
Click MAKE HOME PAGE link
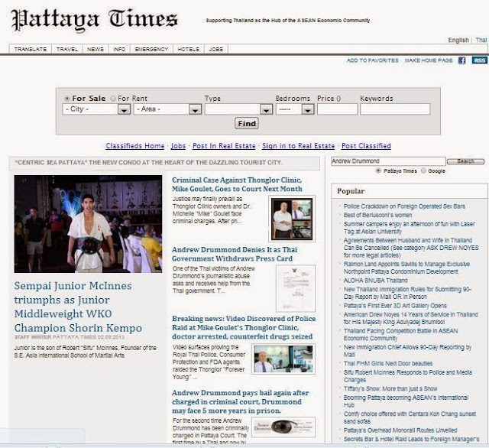pos(429,60)
